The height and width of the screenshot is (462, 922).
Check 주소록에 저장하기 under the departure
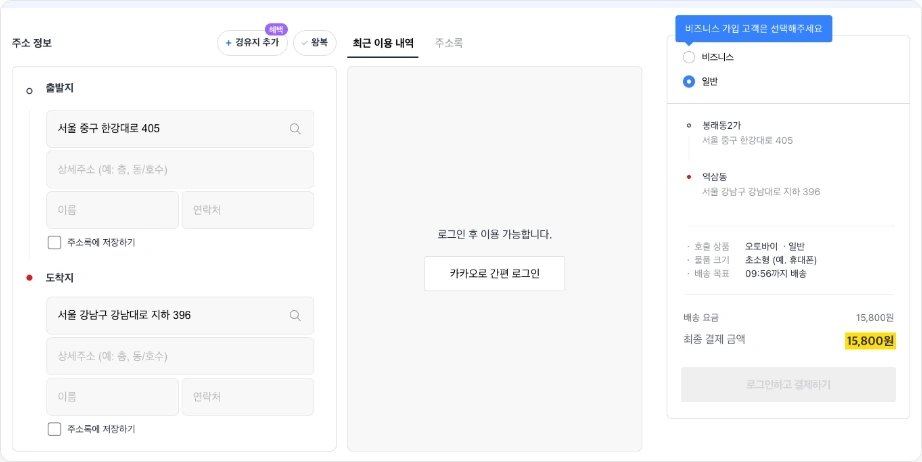pos(54,242)
